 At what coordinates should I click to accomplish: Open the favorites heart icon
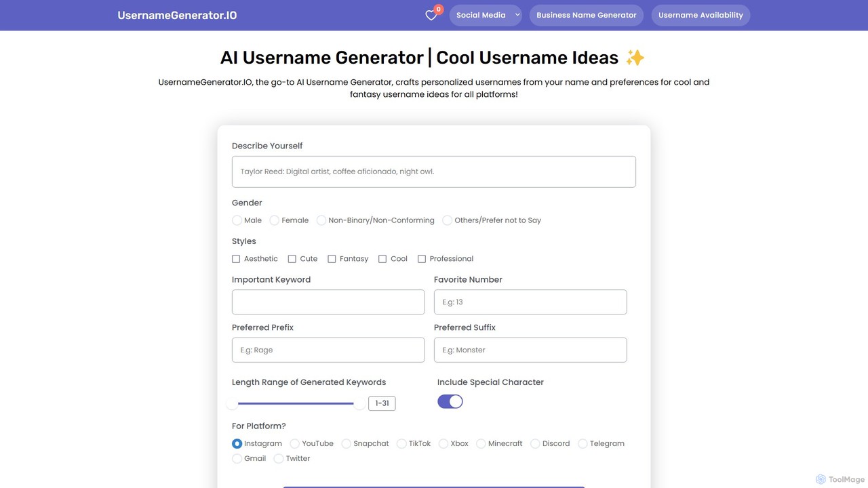point(431,16)
